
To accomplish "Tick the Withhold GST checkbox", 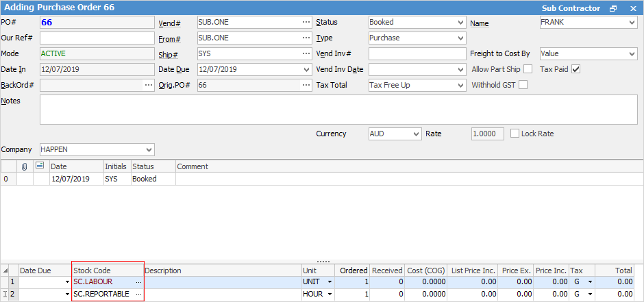I will [523, 86].
